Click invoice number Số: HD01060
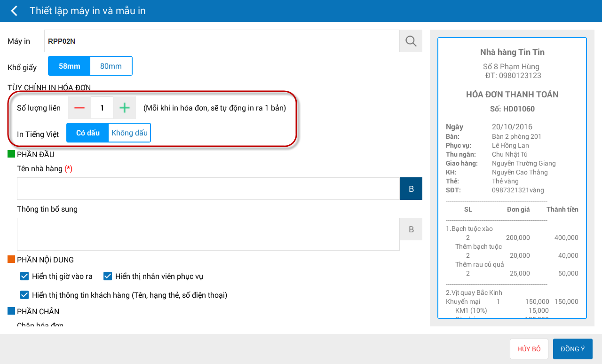 point(512,109)
